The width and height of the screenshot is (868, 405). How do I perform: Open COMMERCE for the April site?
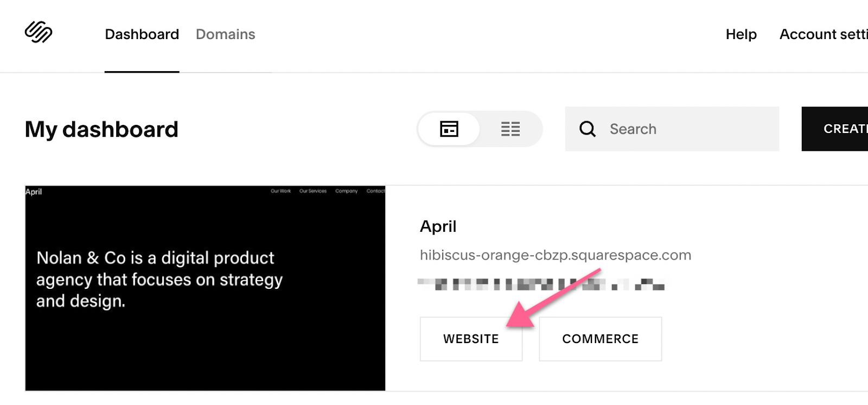click(x=600, y=339)
